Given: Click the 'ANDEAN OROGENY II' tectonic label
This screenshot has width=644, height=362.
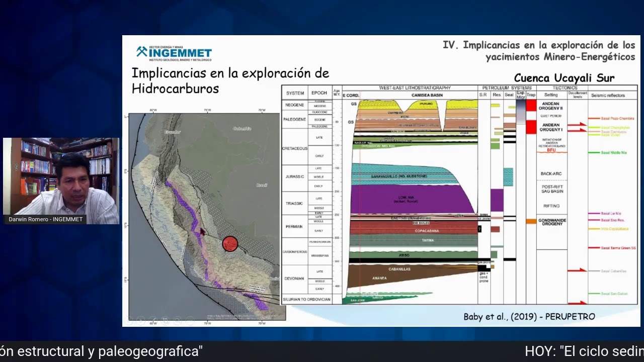Looking at the screenshot, I should (x=551, y=106).
